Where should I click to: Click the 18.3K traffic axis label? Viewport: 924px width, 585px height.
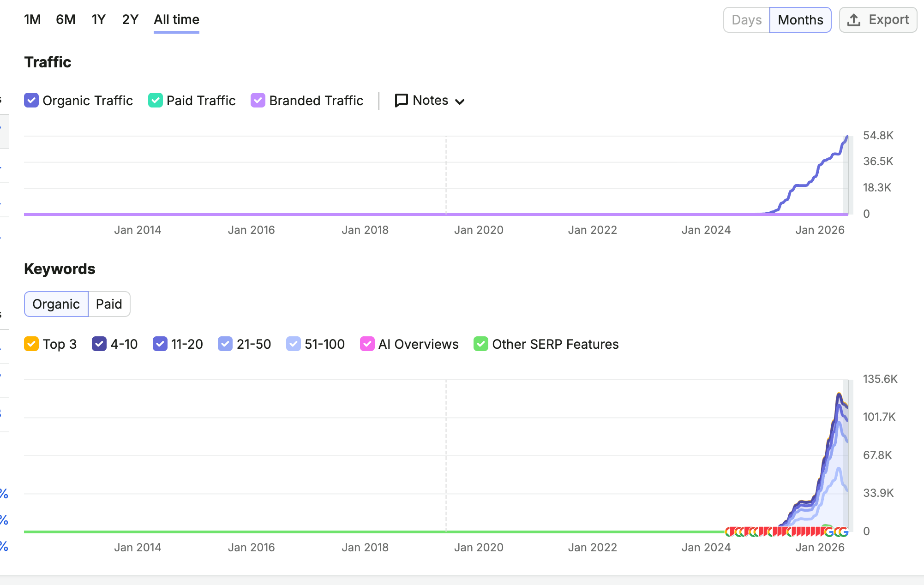coord(877,187)
